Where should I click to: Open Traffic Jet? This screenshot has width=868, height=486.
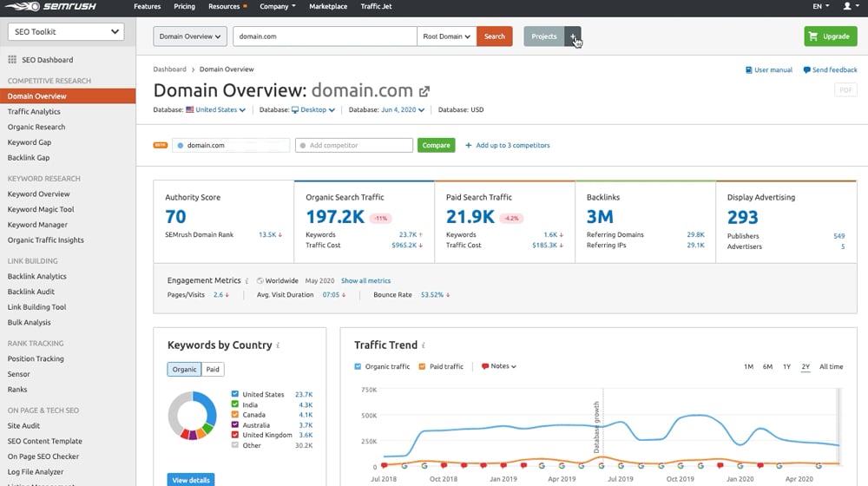point(376,6)
